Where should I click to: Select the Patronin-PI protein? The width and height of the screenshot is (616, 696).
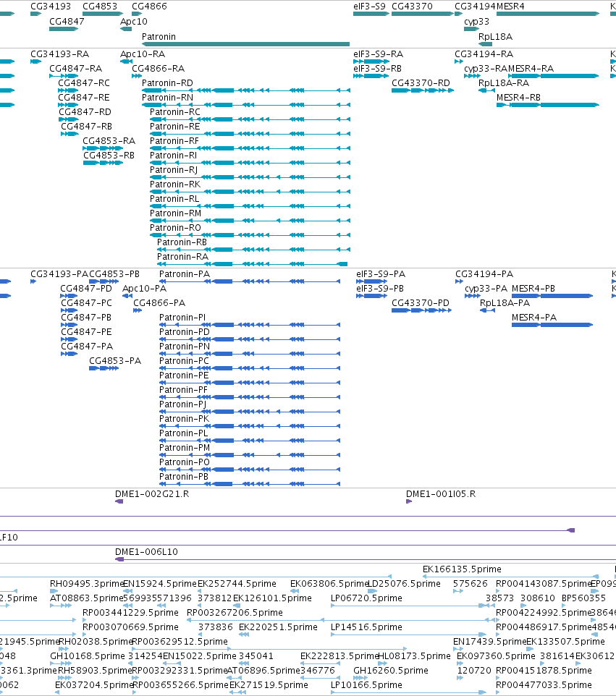pyautogui.click(x=250, y=325)
